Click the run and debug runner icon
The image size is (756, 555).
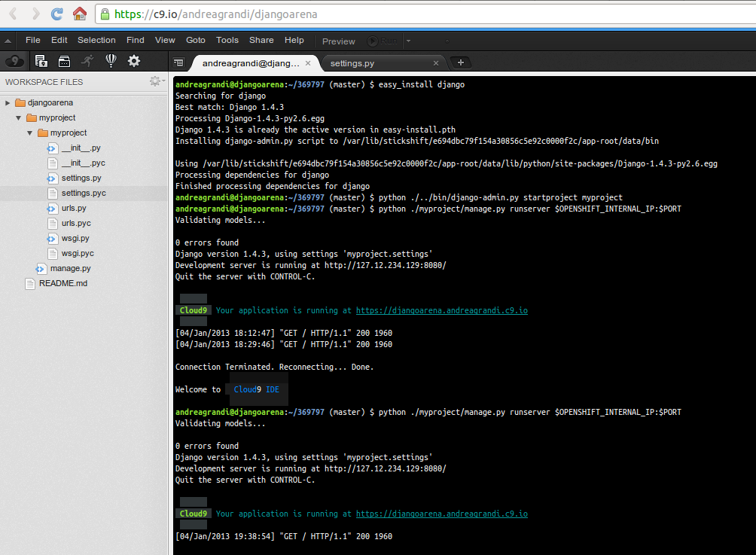tap(87, 61)
